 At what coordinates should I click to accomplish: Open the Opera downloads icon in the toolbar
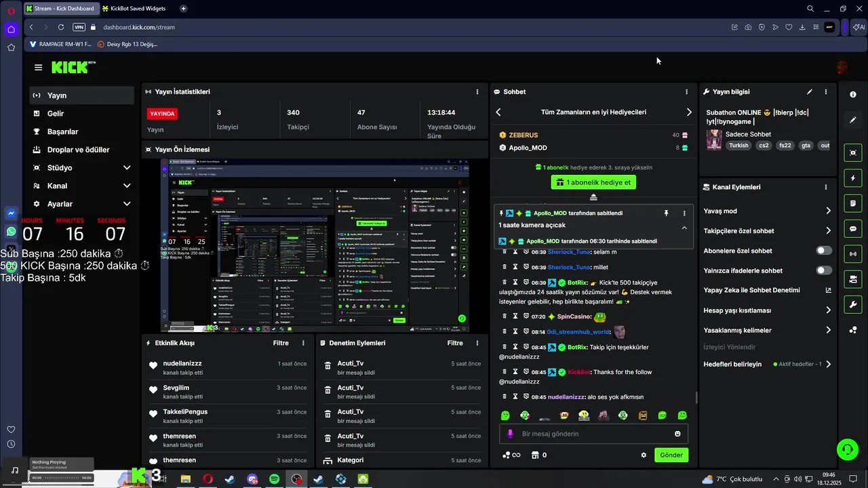pos(802,27)
